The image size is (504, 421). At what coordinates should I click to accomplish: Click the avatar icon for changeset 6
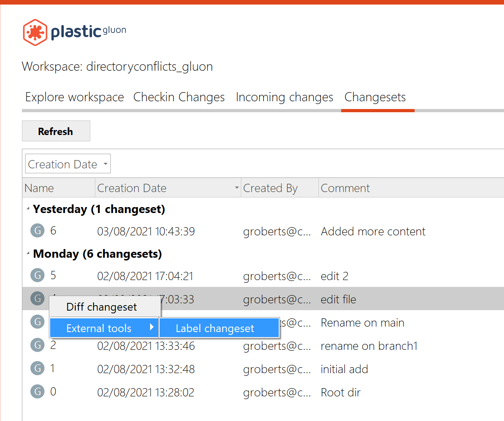[x=37, y=231]
